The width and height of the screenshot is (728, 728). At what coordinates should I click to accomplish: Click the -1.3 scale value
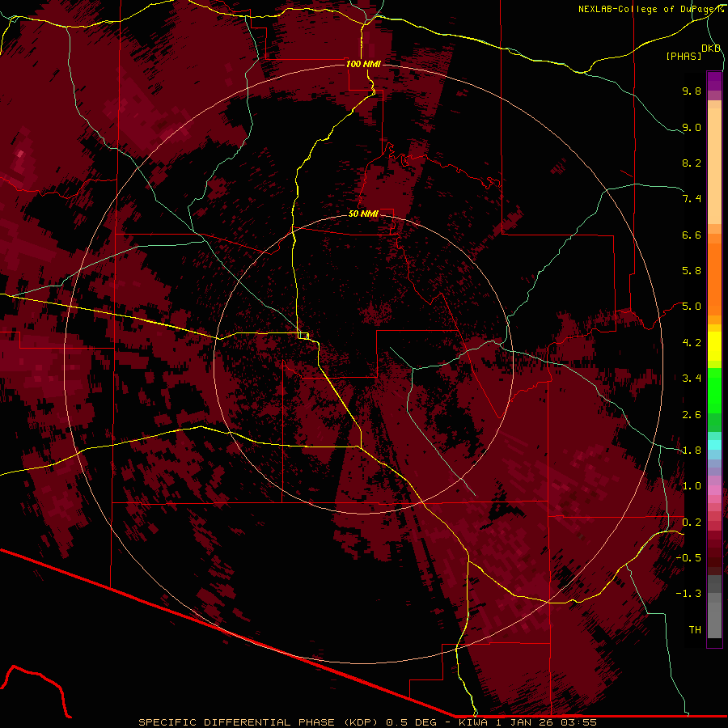click(x=688, y=594)
